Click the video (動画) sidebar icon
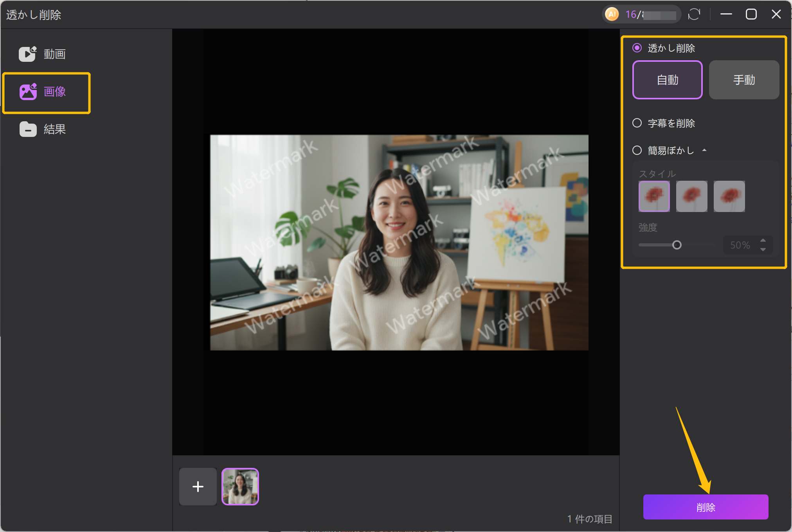792x532 pixels. tap(28, 54)
